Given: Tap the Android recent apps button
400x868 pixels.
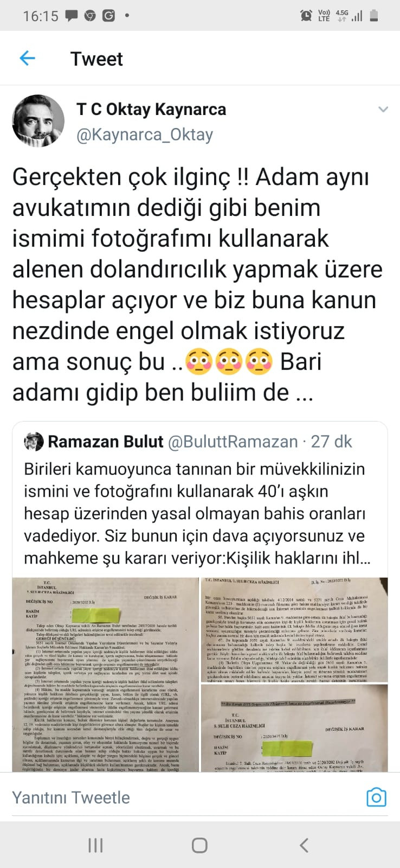Looking at the screenshot, I should point(95,845).
